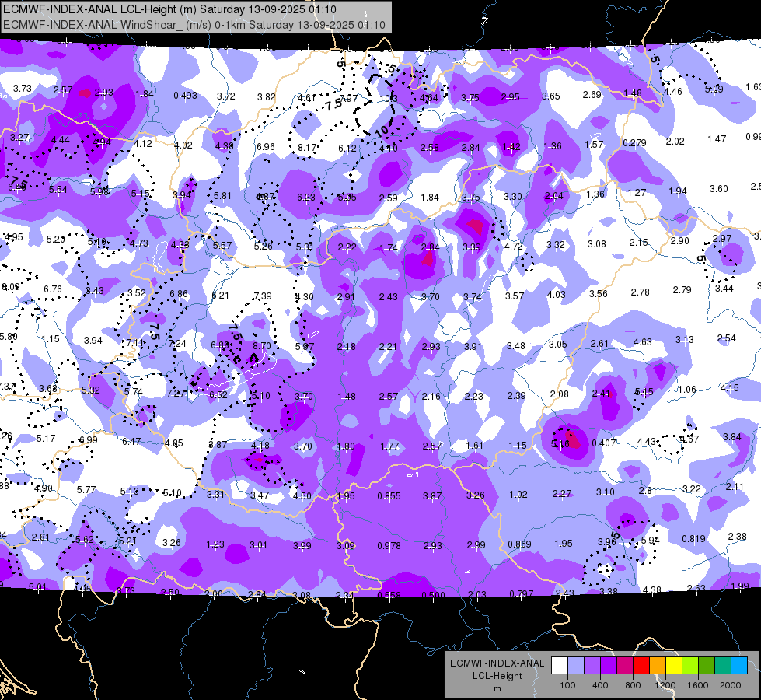Click the wind shear value 5.77
The height and width of the screenshot is (700, 761).
click(x=86, y=489)
